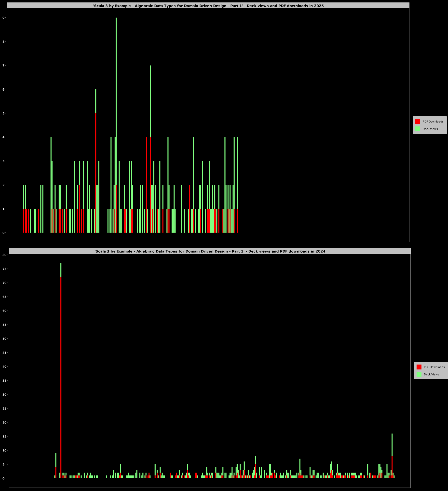Click the red PDF Downloads swatch in 2024 legend
This screenshot has width=448, height=491.
[x=419, y=367]
